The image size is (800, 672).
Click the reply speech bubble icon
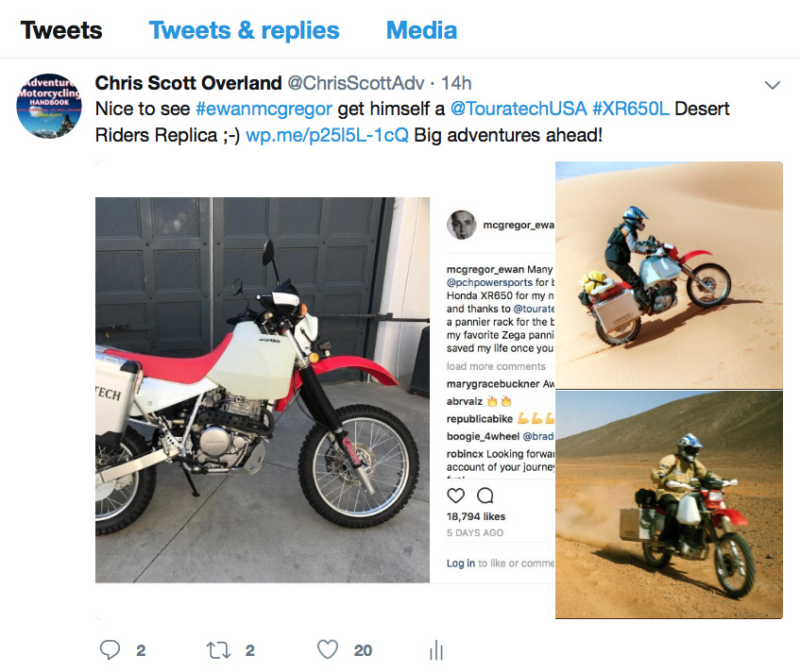point(111,649)
